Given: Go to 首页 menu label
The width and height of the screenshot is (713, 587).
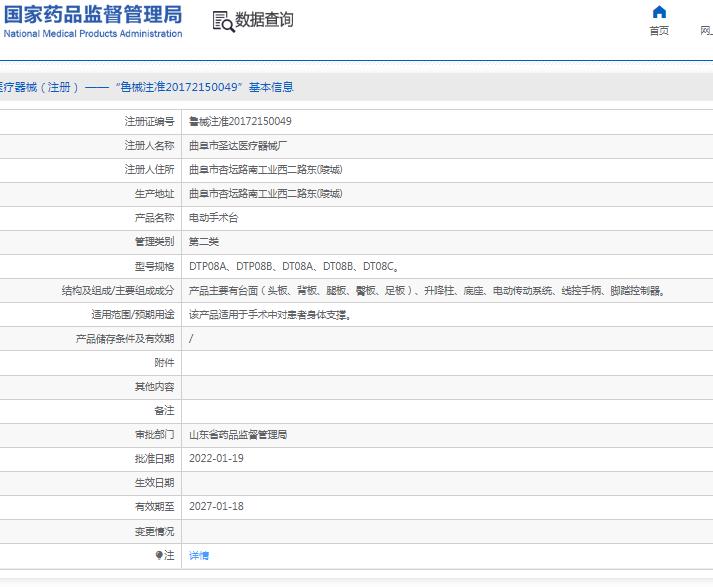Looking at the screenshot, I should pos(659,31).
